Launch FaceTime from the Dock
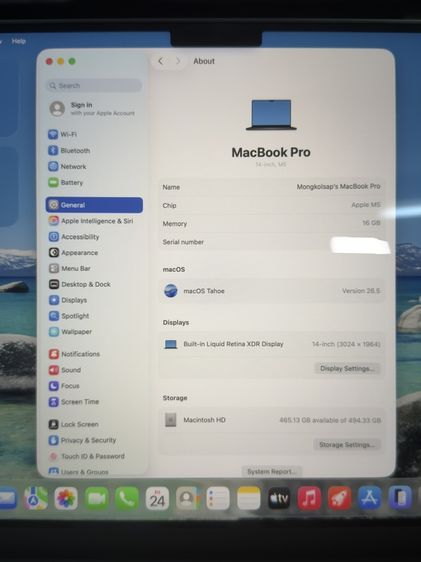This screenshot has width=421, height=562. 97,498
